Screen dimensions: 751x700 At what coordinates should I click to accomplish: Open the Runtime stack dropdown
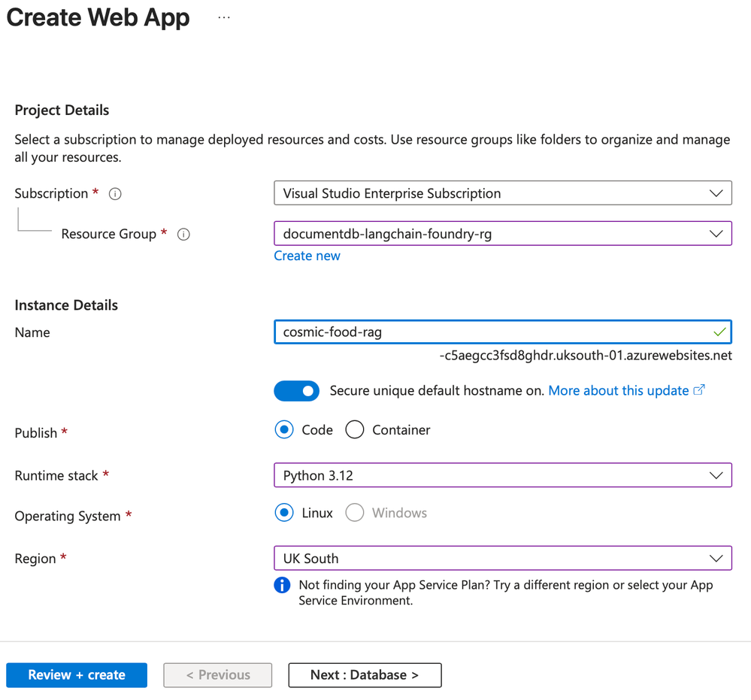pyautogui.click(x=502, y=475)
